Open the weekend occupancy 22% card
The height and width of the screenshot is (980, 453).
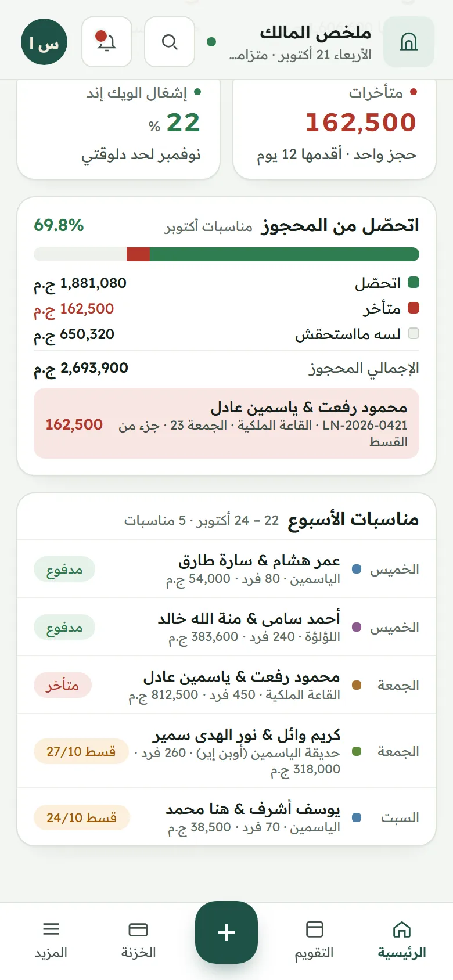pos(118,129)
